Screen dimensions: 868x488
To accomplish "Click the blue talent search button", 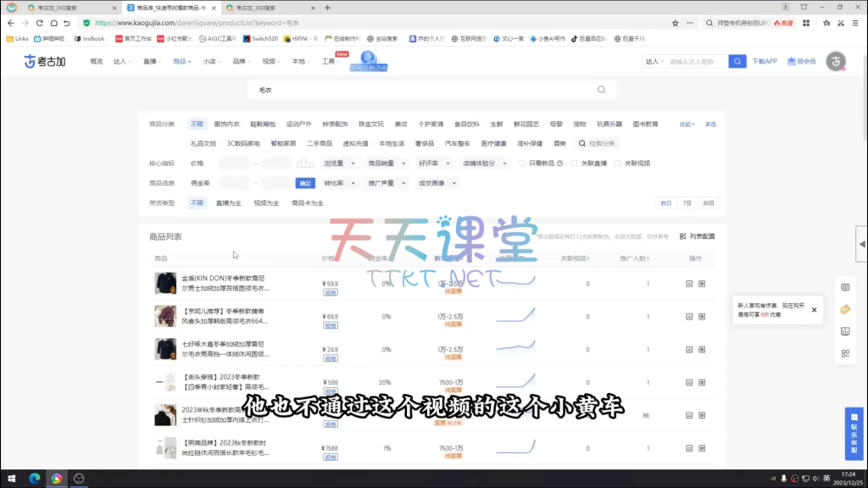I will [x=737, y=62].
